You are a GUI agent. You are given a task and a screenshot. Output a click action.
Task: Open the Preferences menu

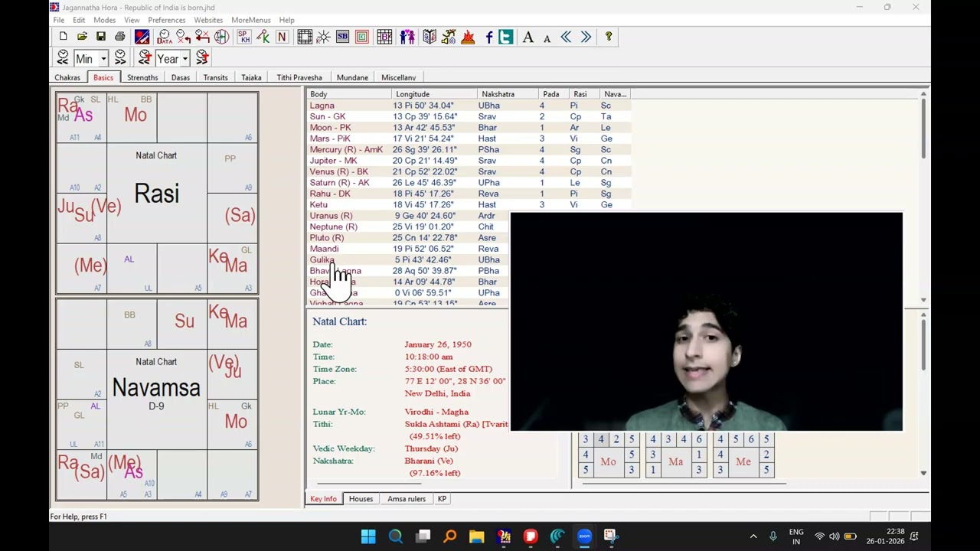[167, 20]
